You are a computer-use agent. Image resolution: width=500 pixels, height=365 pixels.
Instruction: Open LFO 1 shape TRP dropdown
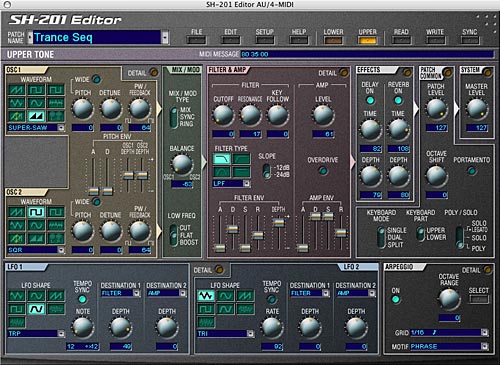coord(61,333)
